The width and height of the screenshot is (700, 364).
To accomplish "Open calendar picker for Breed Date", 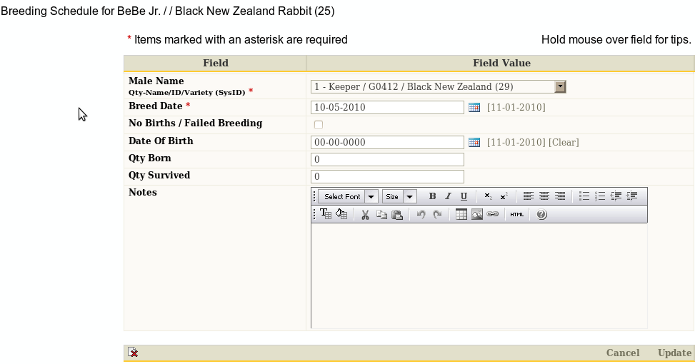I will pos(474,107).
